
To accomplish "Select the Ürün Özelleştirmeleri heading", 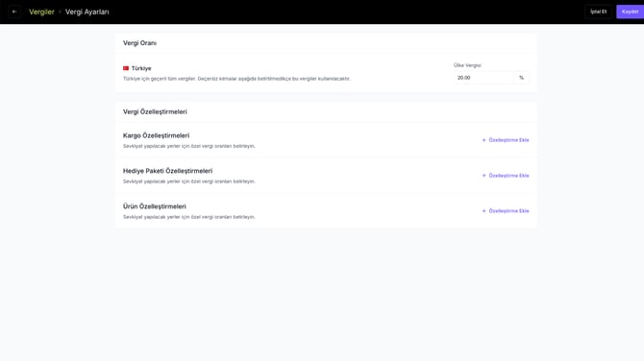I will pyautogui.click(x=155, y=206).
